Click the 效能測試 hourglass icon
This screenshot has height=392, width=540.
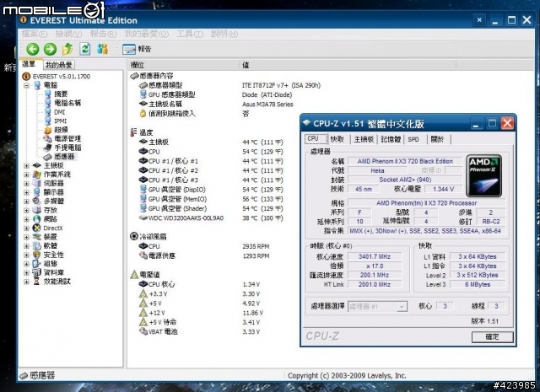[37, 282]
